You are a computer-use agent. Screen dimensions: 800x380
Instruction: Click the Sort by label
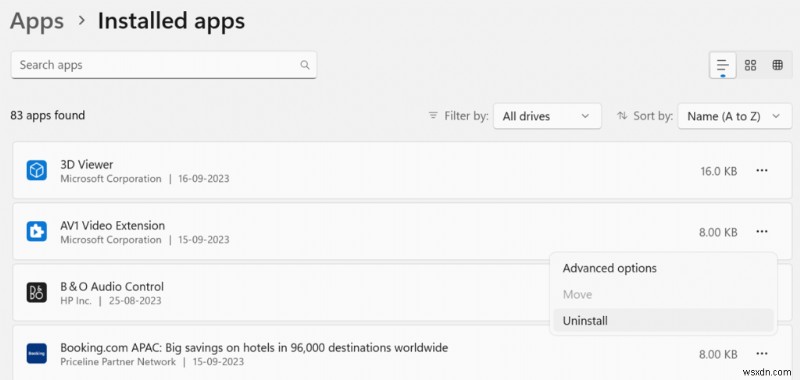[653, 116]
